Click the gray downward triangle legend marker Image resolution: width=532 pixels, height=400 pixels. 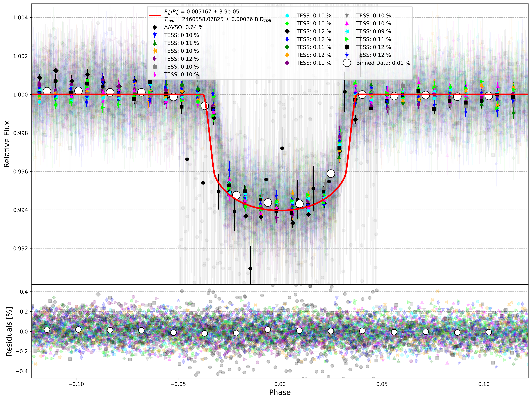[347, 16]
